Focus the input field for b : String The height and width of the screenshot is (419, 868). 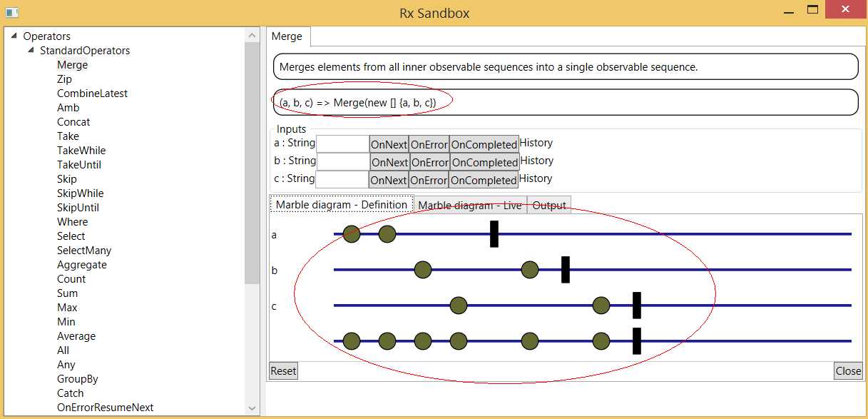[x=343, y=161]
